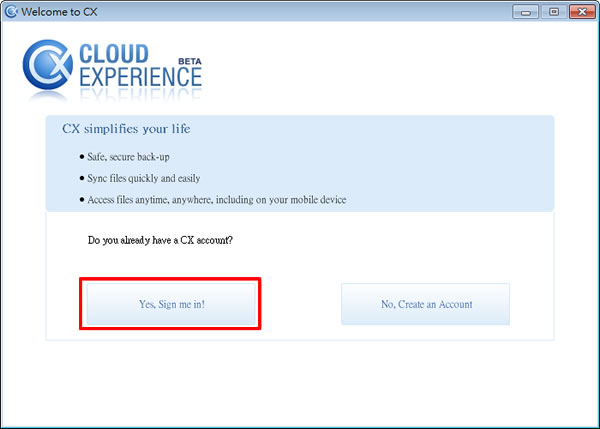Maximize the Welcome to CX window

(x=554, y=12)
